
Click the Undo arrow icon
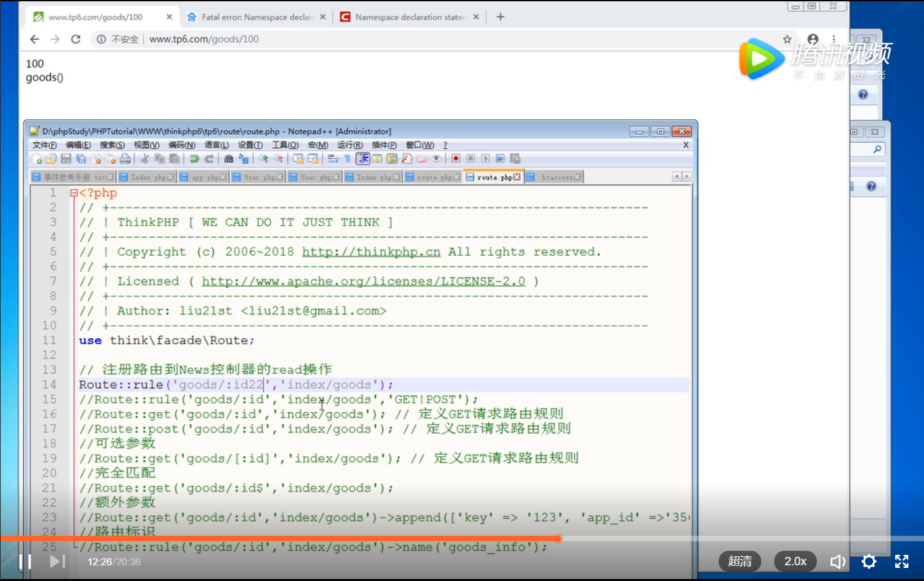[194, 158]
